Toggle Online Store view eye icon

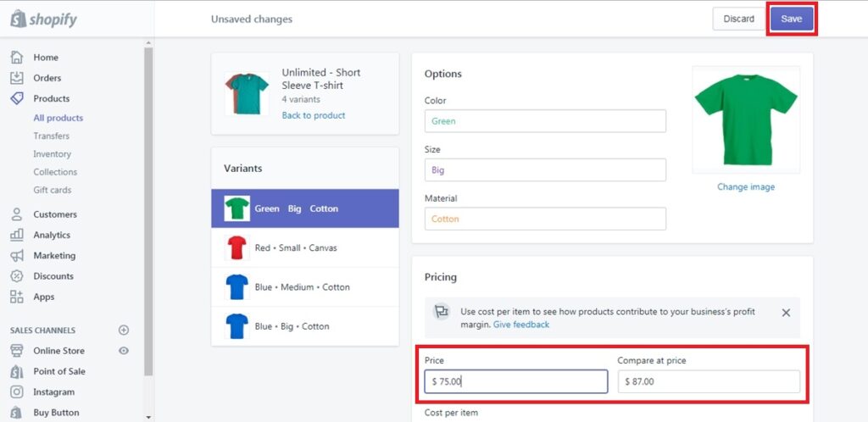pos(124,351)
